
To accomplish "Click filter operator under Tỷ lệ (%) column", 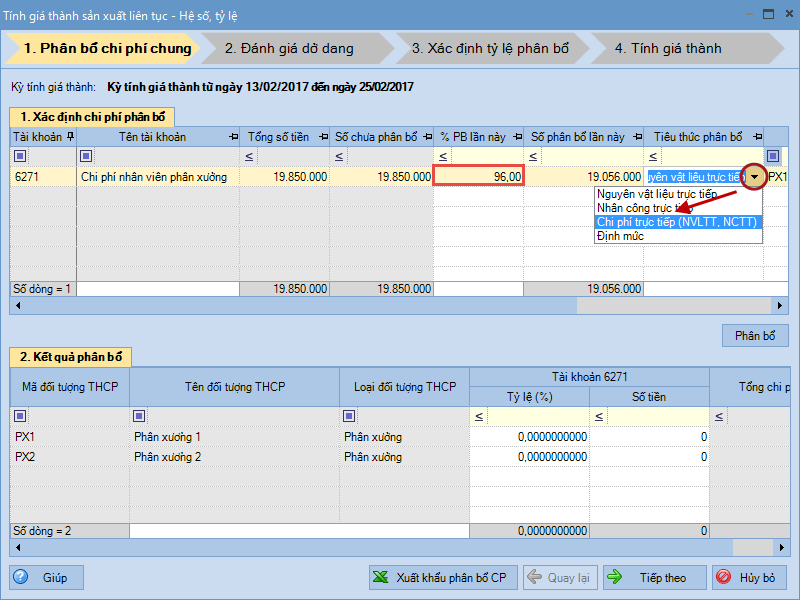I will (479, 416).
